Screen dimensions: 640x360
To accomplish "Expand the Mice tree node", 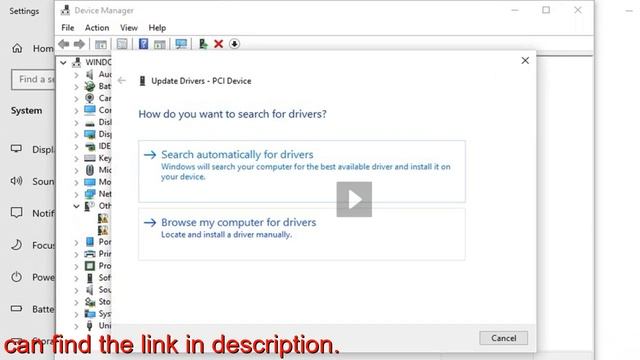I will point(76,170).
